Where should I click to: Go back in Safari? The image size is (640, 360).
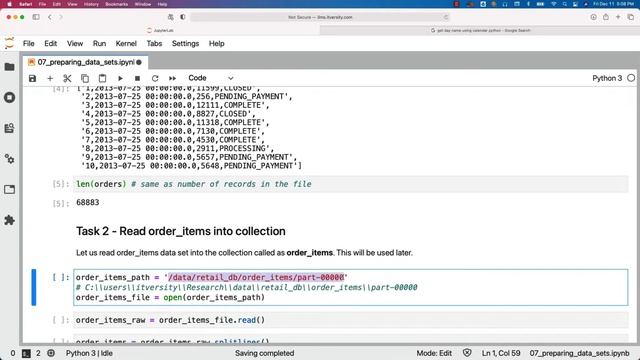pyautogui.click(x=50, y=17)
